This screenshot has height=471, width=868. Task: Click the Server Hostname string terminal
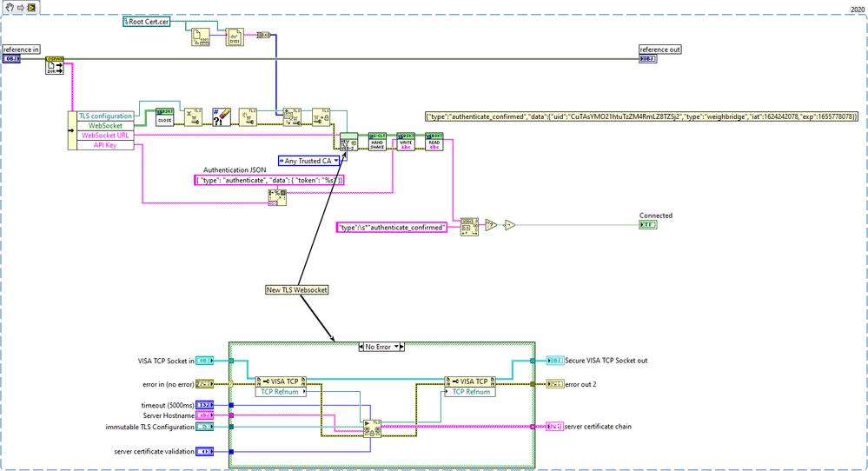(x=205, y=415)
